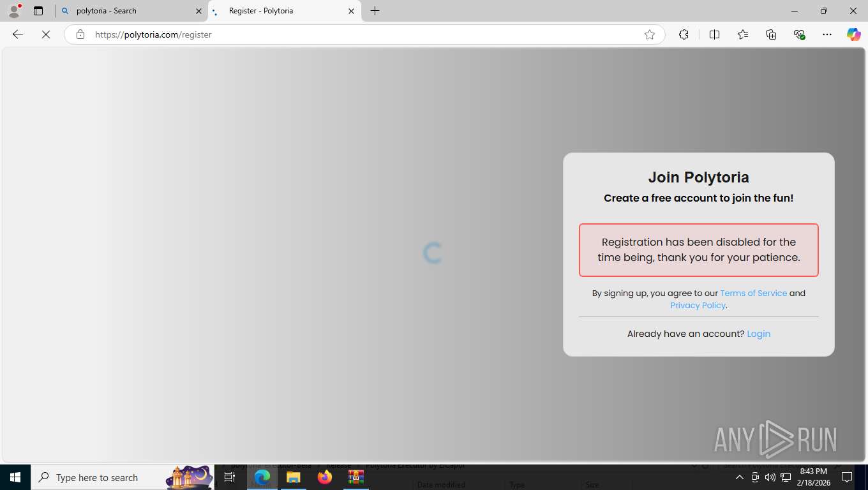Show hidden system tray icons chevron
Viewport: 868px width, 490px height.
[739, 477]
